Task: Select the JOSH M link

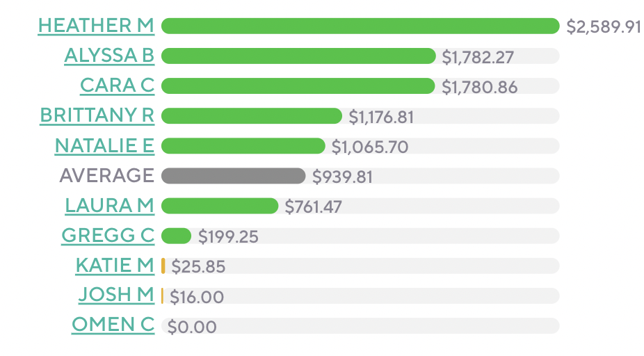Action: (x=116, y=296)
